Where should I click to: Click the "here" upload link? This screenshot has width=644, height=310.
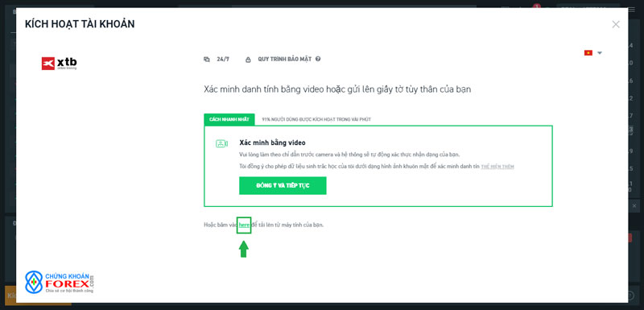(x=244, y=225)
